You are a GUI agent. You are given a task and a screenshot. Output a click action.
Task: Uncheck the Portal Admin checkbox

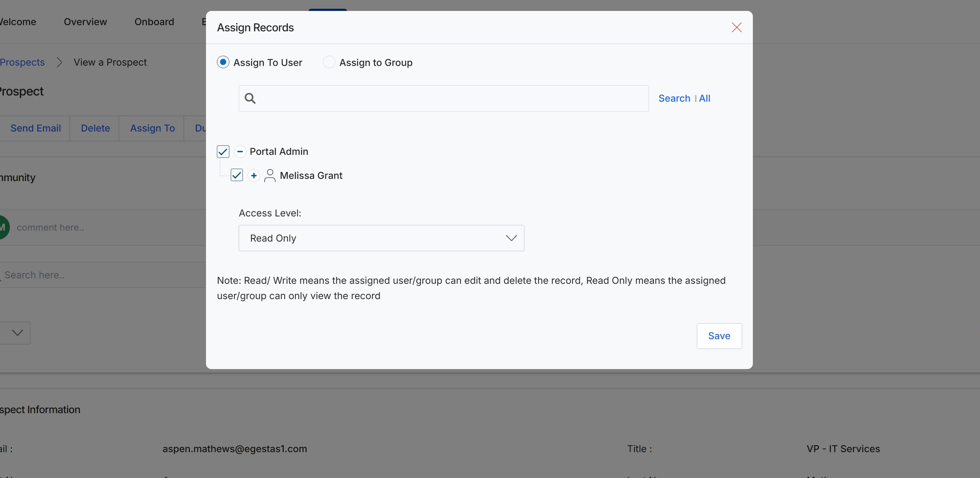point(223,151)
